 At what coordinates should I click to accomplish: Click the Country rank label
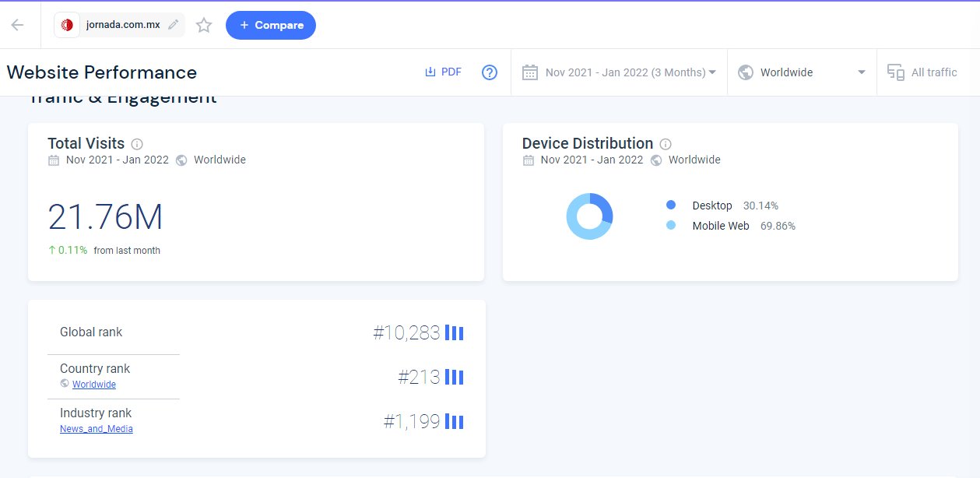click(x=95, y=369)
